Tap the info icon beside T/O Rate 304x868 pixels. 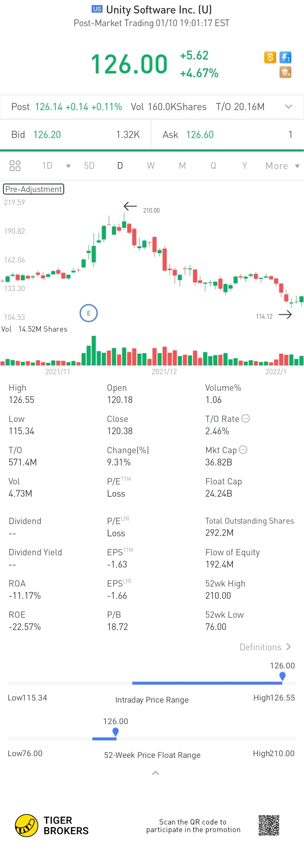(246, 419)
